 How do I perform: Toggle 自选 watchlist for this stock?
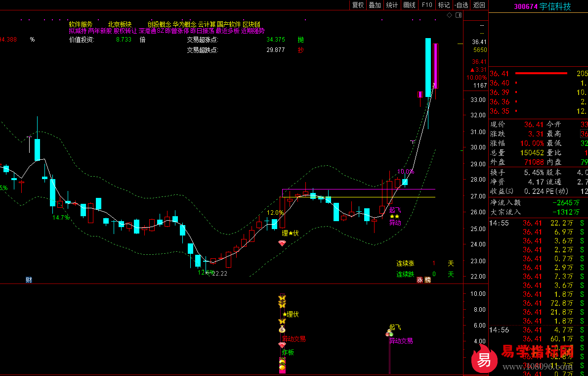click(x=461, y=5)
